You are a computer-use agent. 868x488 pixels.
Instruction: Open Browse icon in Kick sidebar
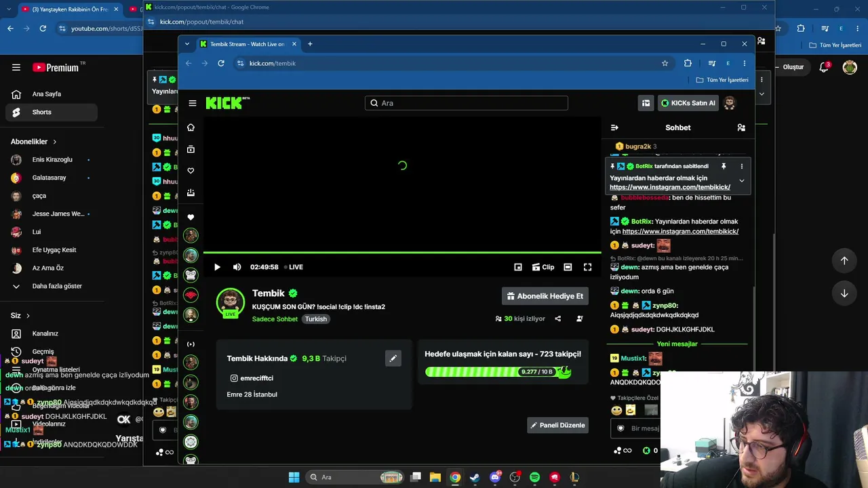click(x=191, y=149)
